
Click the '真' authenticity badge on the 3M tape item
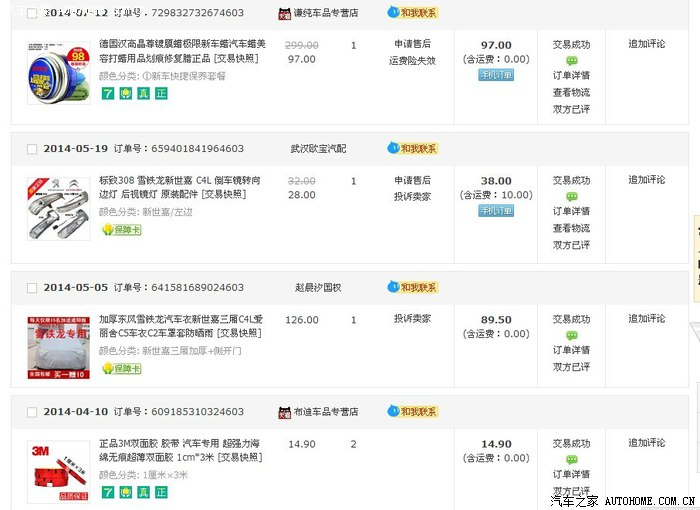[143, 492]
